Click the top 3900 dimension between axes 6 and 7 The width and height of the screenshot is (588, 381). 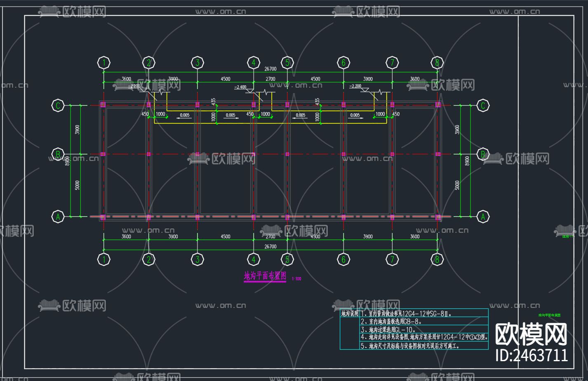click(x=368, y=79)
